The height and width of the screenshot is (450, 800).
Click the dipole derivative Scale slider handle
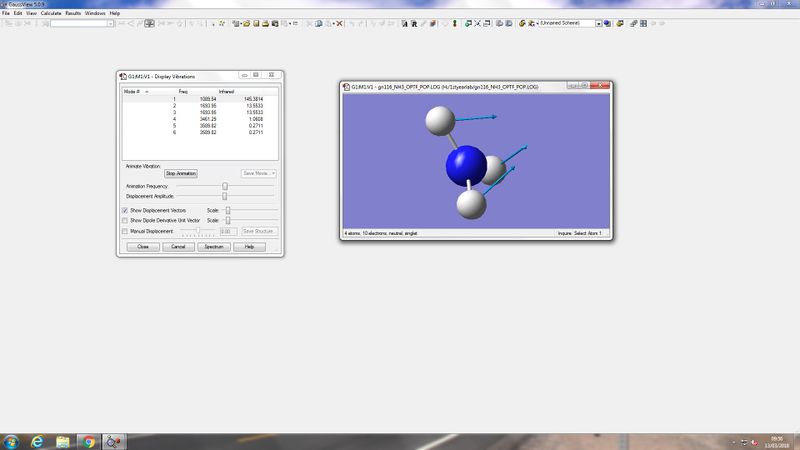click(228, 220)
